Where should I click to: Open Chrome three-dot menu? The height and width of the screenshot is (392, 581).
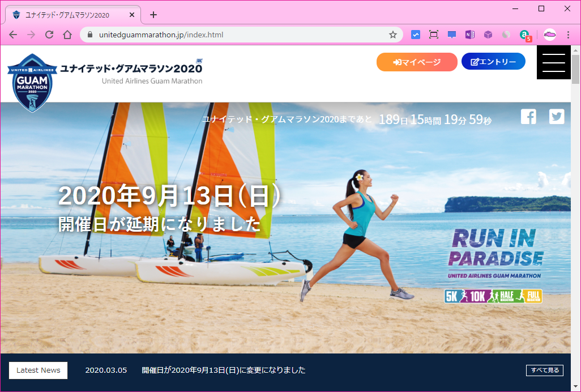click(568, 35)
